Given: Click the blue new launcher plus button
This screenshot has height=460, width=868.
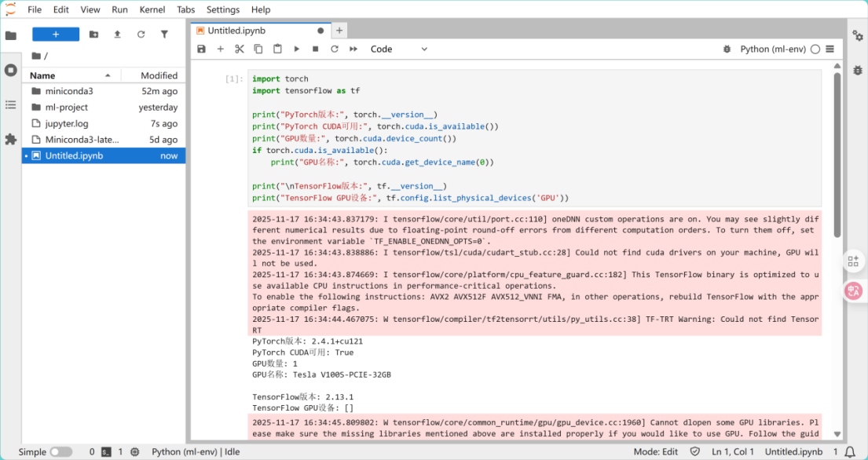Looking at the screenshot, I should pyautogui.click(x=55, y=35).
